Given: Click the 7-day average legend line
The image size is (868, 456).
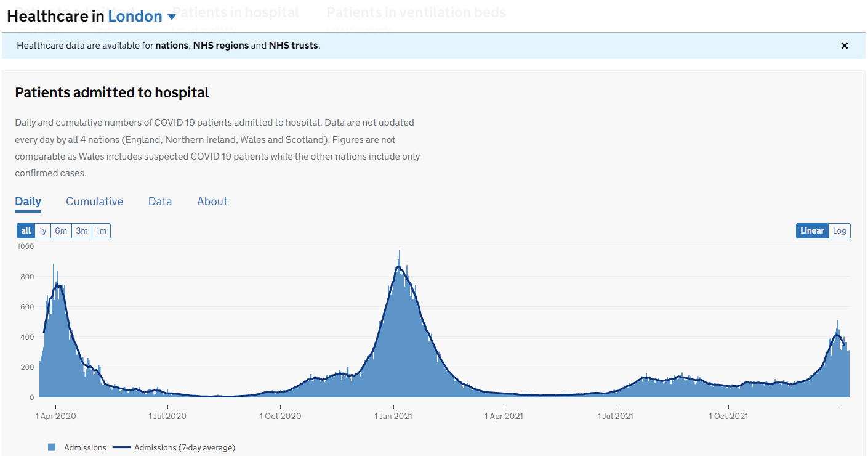Looking at the screenshot, I should tap(122, 447).
